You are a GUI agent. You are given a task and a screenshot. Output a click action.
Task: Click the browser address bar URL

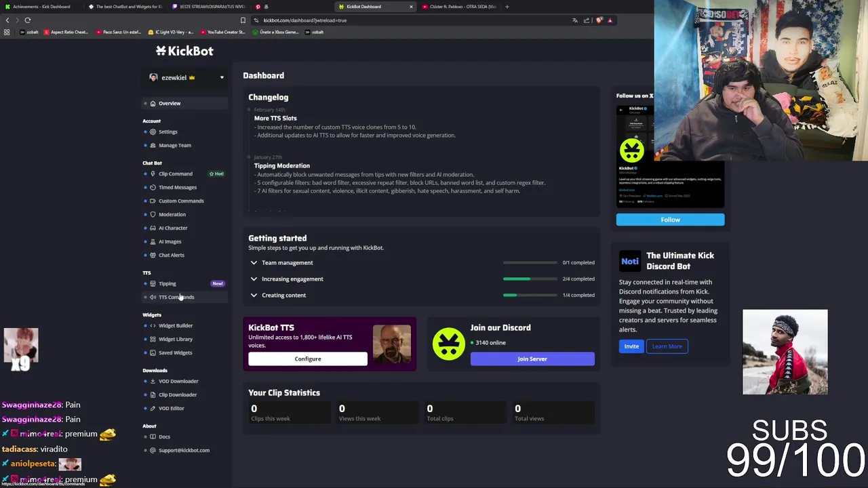tap(305, 20)
